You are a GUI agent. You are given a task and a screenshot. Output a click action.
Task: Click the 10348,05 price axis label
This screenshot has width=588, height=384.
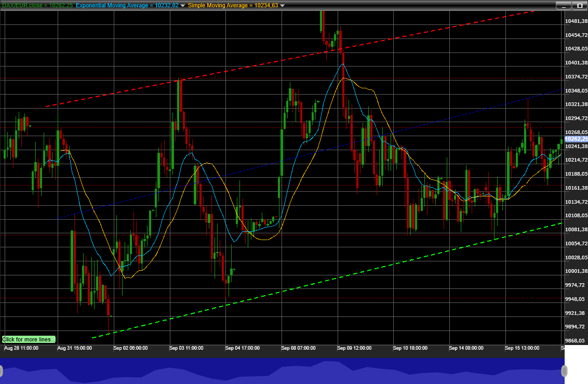tap(577, 91)
